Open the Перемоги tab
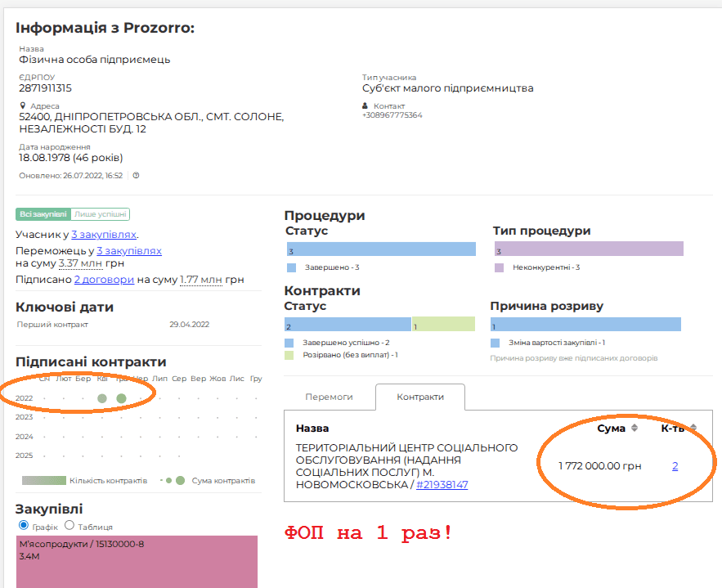This screenshot has height=588, width=722. coord(329,397)
